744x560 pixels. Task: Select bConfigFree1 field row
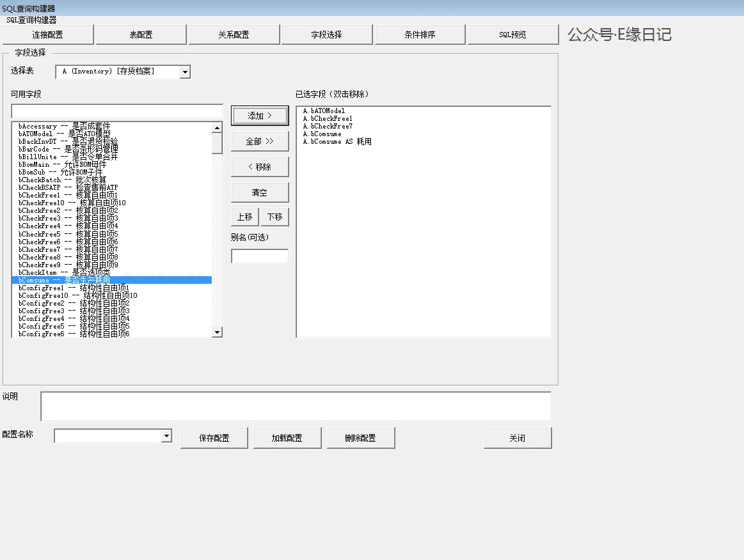pos(111,288)
